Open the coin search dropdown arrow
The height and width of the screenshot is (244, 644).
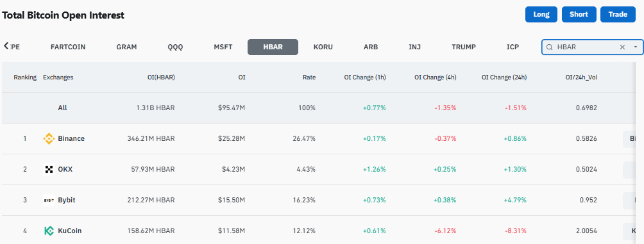point(636,47)
